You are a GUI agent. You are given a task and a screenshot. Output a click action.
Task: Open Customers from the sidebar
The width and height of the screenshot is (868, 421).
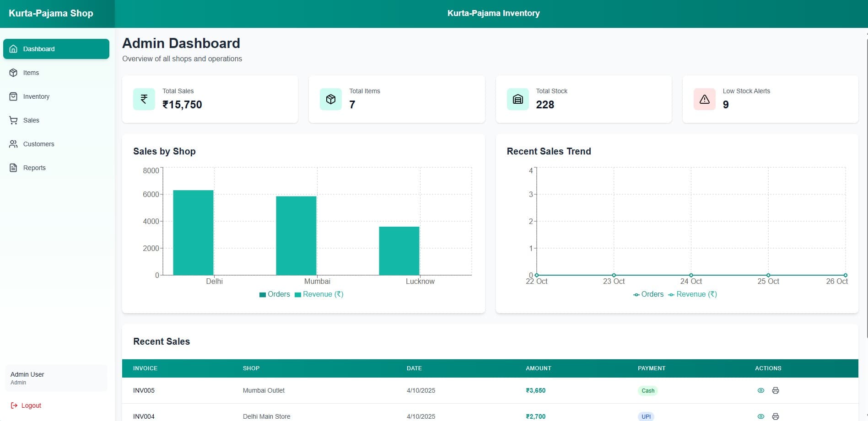click(x=38, y=144)
